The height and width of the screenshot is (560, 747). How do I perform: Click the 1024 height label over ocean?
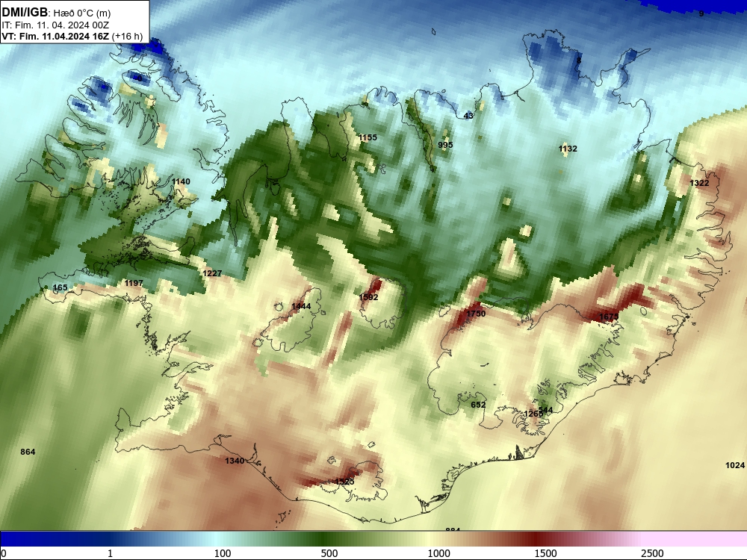735,465
